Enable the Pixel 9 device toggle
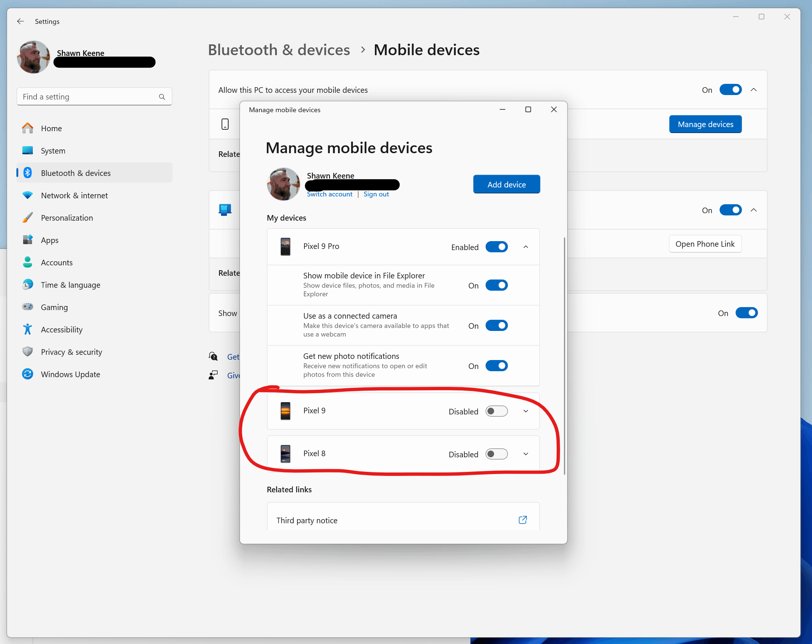 point(496,411)
